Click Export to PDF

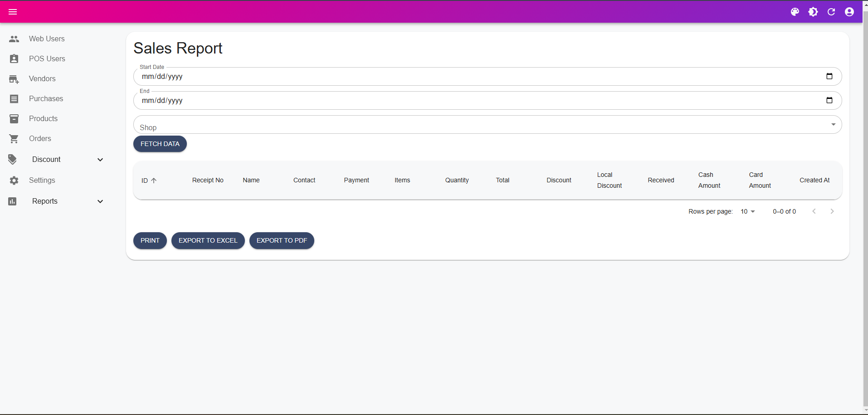tap(282, 240)
